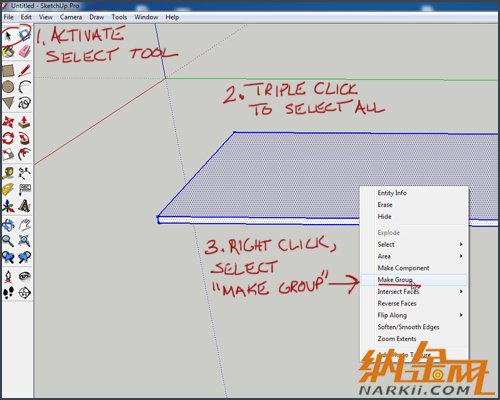Select the Push/Pull tool
The height and width of the screenshot is (400, 500).
[24, 122]
